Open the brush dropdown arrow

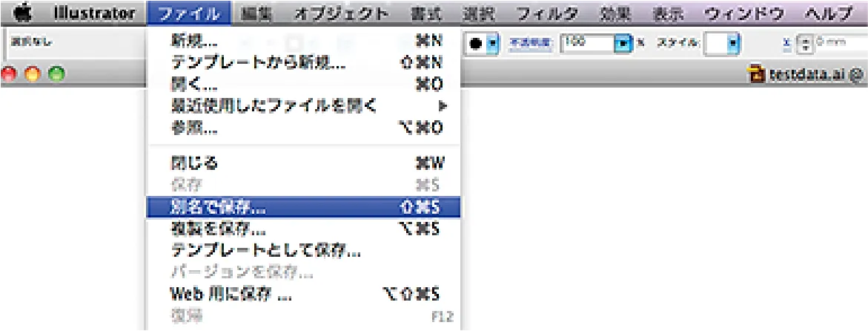point(493,43)
